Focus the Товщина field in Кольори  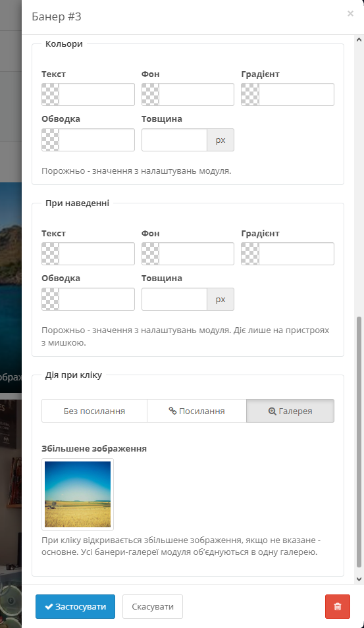(x=174, y=140)
